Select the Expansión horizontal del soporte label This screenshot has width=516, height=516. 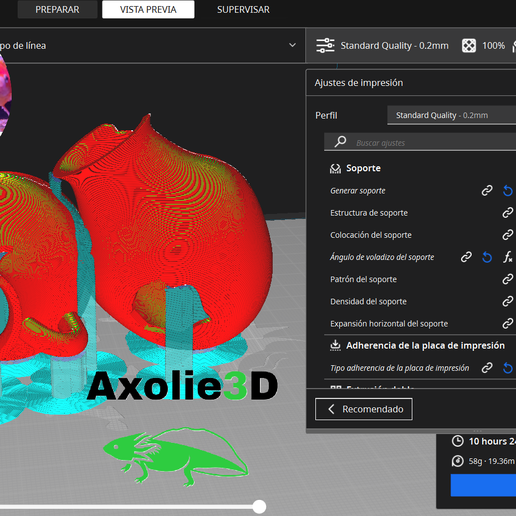click(389, 324)
